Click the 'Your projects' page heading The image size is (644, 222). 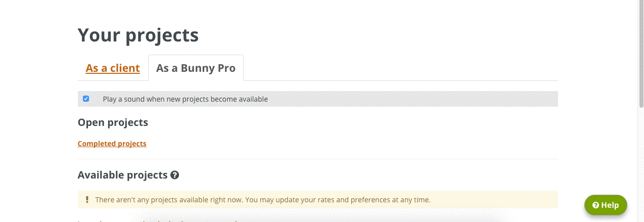pyautogui.click(x=138, y=35)
